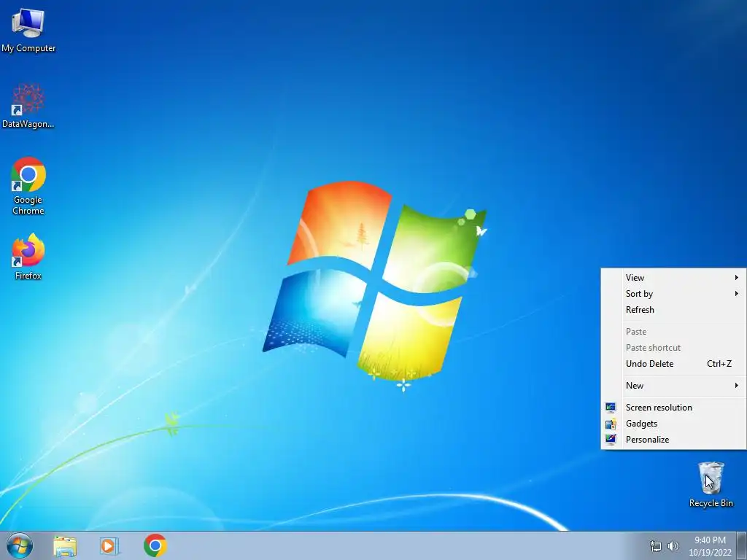Open Screen resolution from the context menu
The height and width of the screenshot is (560, 747).
(673, 408)
